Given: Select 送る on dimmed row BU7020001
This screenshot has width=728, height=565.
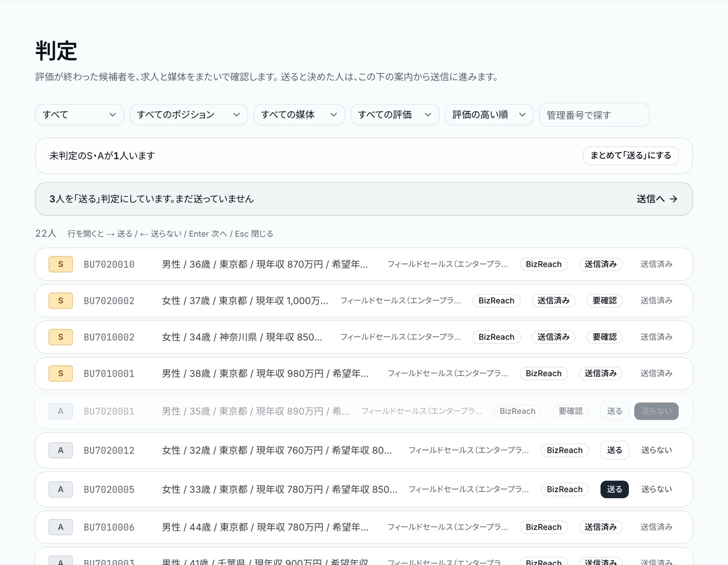Looking at the screenshot, I should [x=614, y=411].
